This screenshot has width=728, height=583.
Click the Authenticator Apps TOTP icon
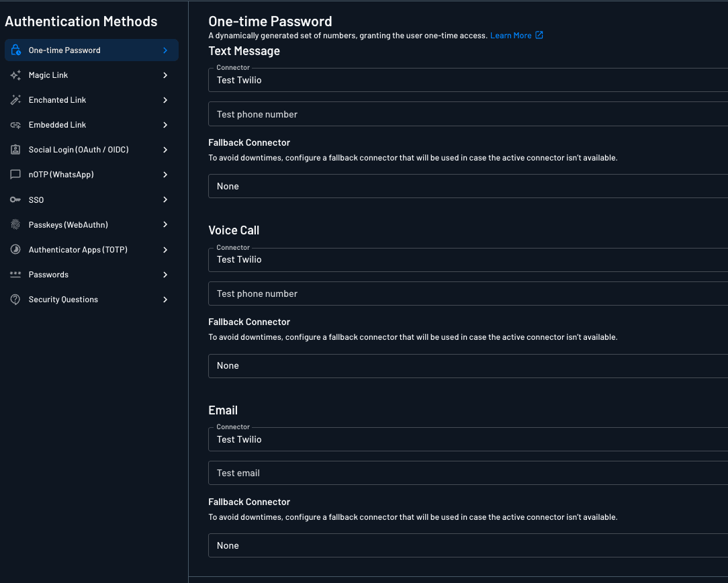coord(15,250)
